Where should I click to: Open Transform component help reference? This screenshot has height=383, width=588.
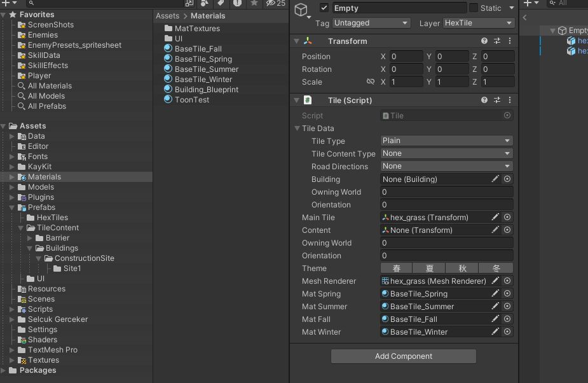pyautogui.click(x=484, y=41)
